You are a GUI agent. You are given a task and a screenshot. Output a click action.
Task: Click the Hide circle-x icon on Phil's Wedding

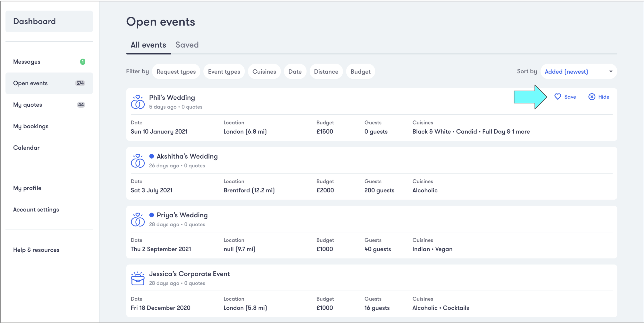(592, 97)
